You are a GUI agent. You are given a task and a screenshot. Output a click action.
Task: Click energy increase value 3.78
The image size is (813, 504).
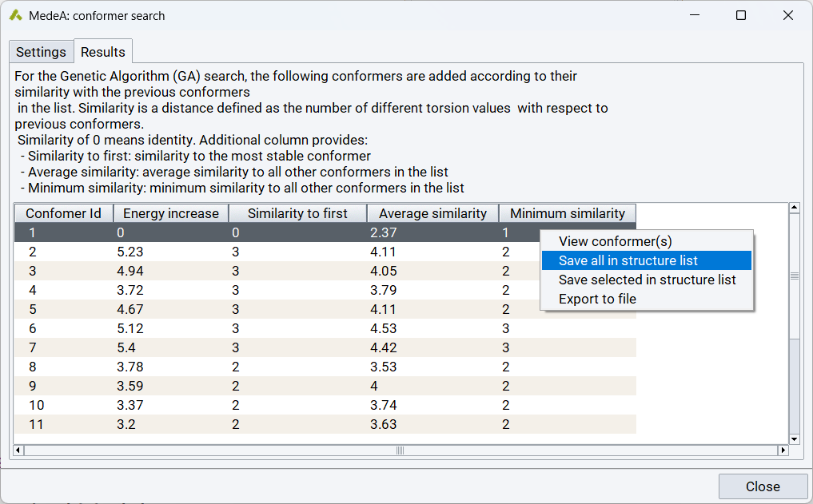click(130, 367)
